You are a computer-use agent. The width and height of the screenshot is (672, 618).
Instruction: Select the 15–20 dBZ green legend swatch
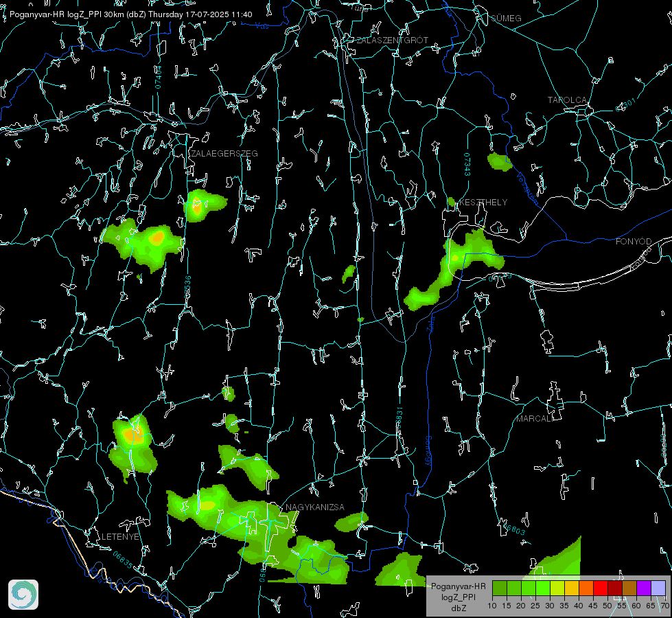pos(514,588)
